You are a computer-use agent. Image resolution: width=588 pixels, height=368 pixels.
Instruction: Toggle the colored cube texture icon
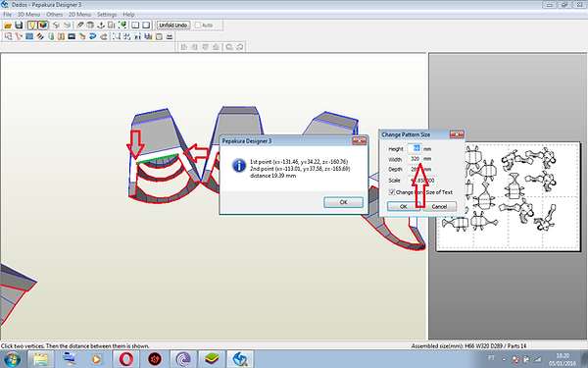tap(43, 26)
